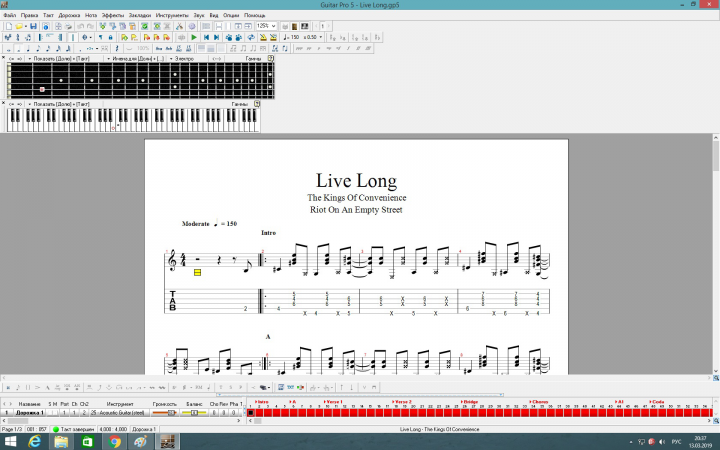Jump to first bar using rewind icon
Image resolution: width=720 pixels, height=450 pixels.
coord(206,37)
